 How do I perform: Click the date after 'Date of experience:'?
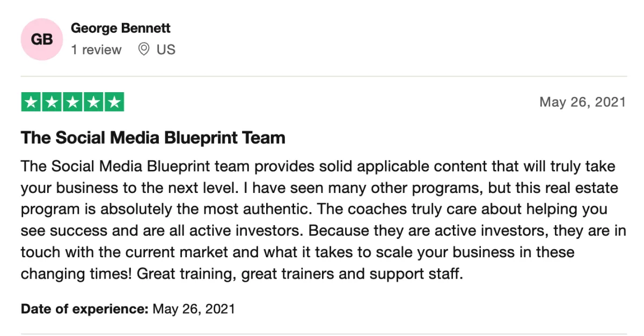194,309
